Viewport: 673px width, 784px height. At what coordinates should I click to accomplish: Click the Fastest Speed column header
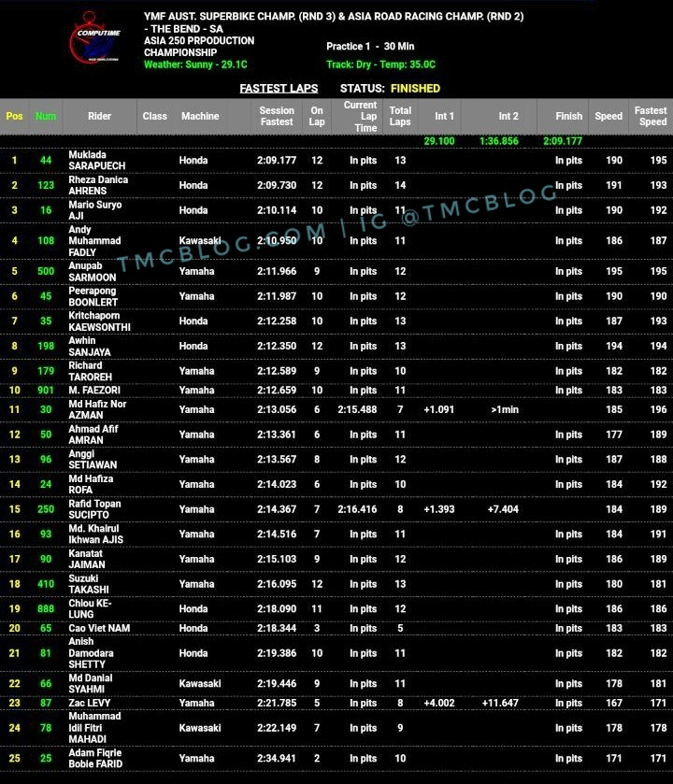651,116
